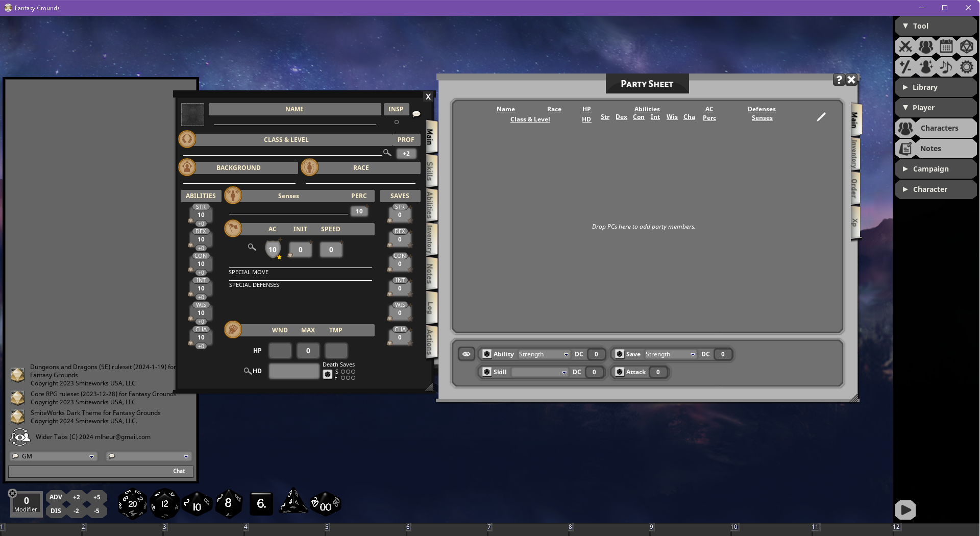980x536 pixels.
Task: Open the Party Sheet tool icon
Action: pyautogui.click(x=926, y=46)
